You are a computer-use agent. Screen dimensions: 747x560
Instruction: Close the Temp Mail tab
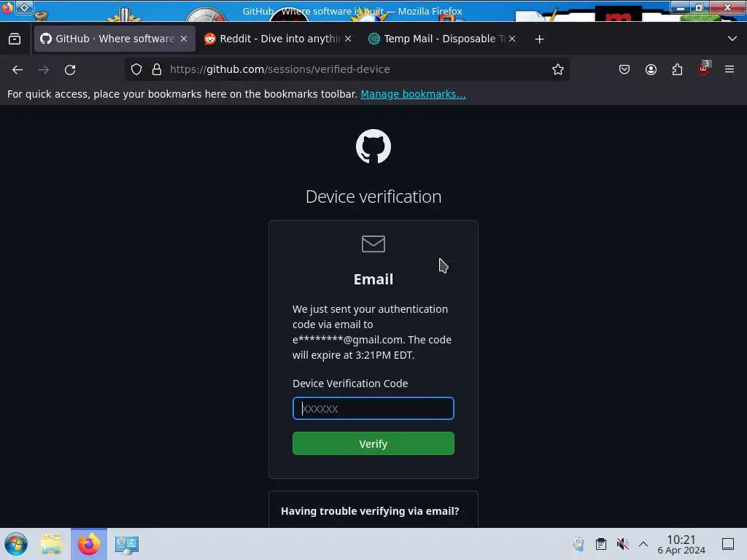coord(512,39)
